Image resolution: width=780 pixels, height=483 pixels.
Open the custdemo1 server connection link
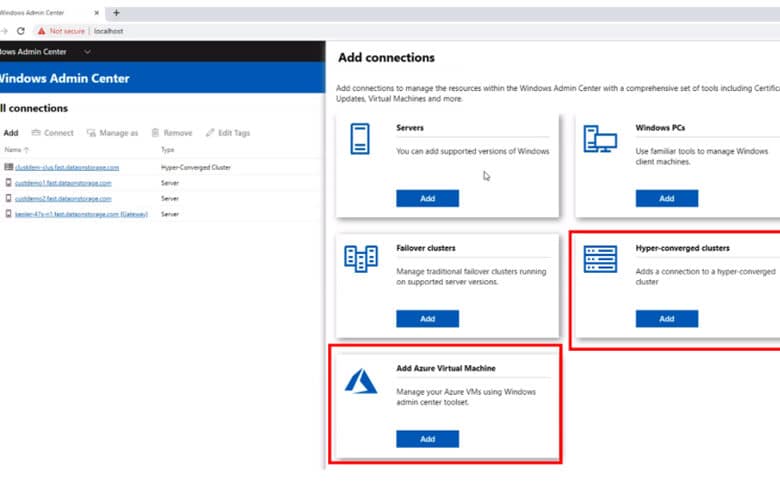tap(63, 183)
